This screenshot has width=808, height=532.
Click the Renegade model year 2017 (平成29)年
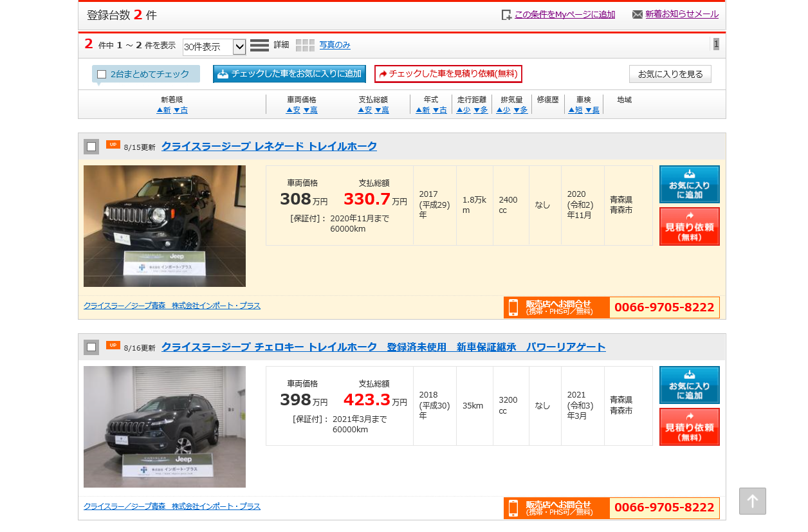click(x=435, y=205)
